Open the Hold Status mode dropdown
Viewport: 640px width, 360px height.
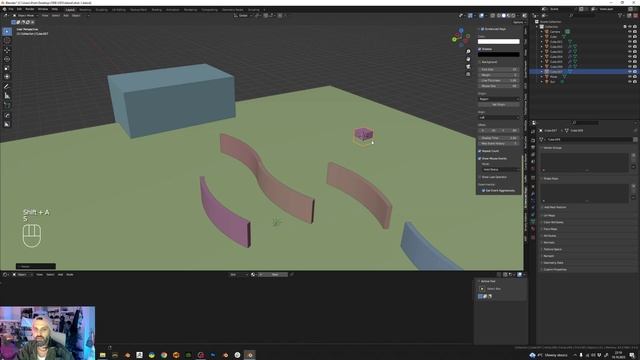(500, 169)
